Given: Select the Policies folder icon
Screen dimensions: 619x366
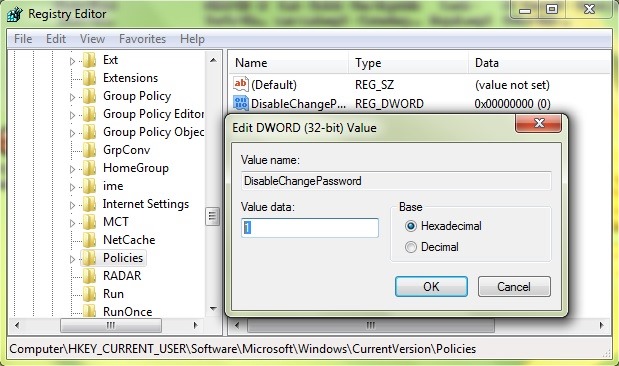Looking at the screenshot, I should tap(90, 258).
